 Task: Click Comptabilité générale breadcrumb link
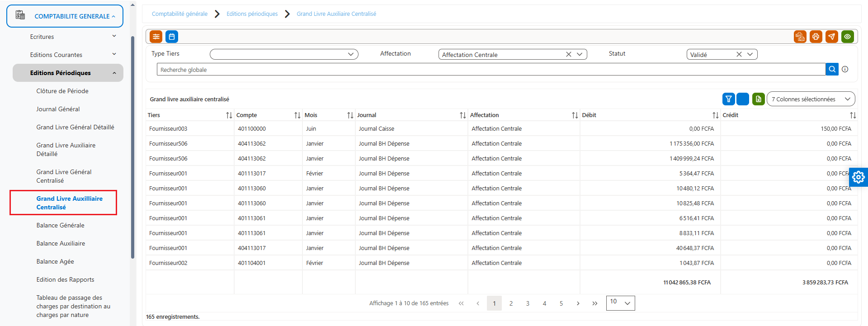pos(179,14)
